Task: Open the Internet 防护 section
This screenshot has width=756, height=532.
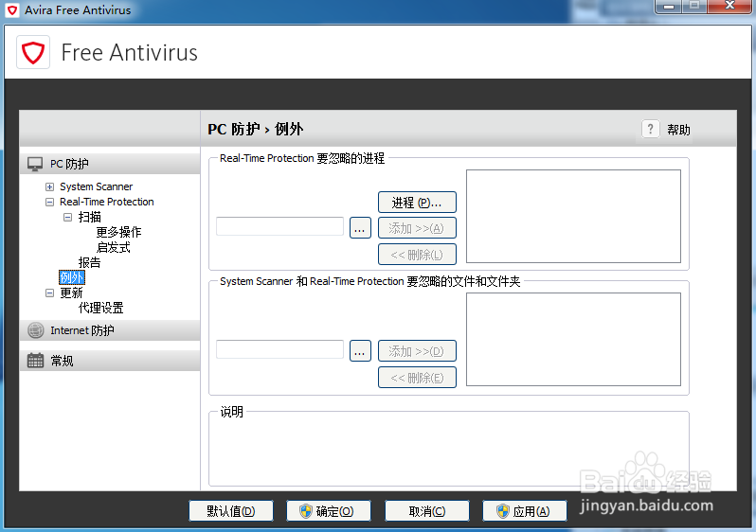Action: click(x=110, y=330)
